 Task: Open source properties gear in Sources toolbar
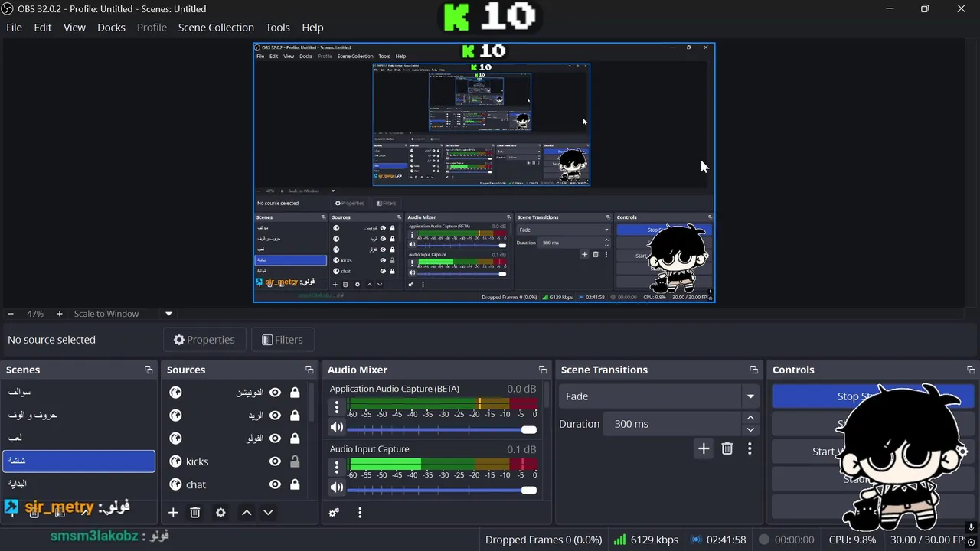tap(220, 513)
